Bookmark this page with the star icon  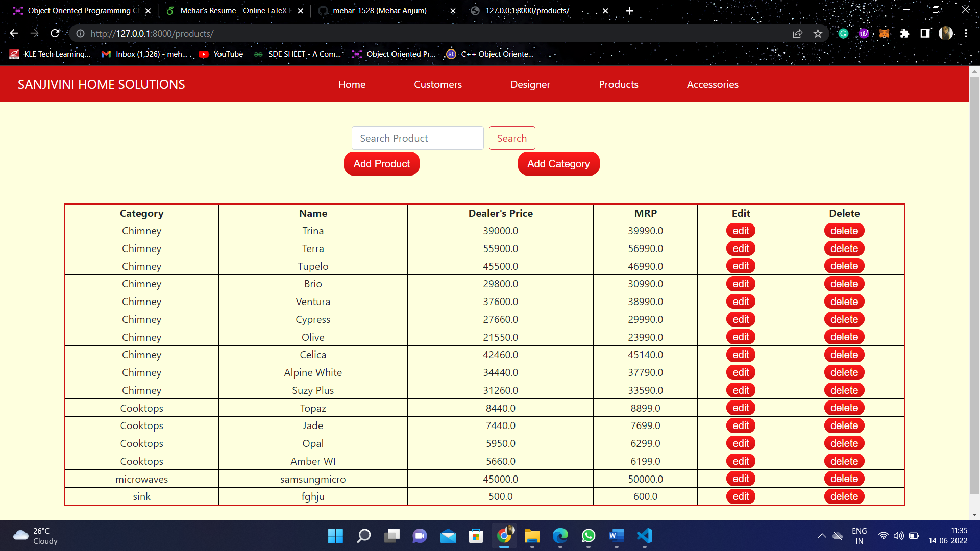pyautogui.click(x=818, y=33)
